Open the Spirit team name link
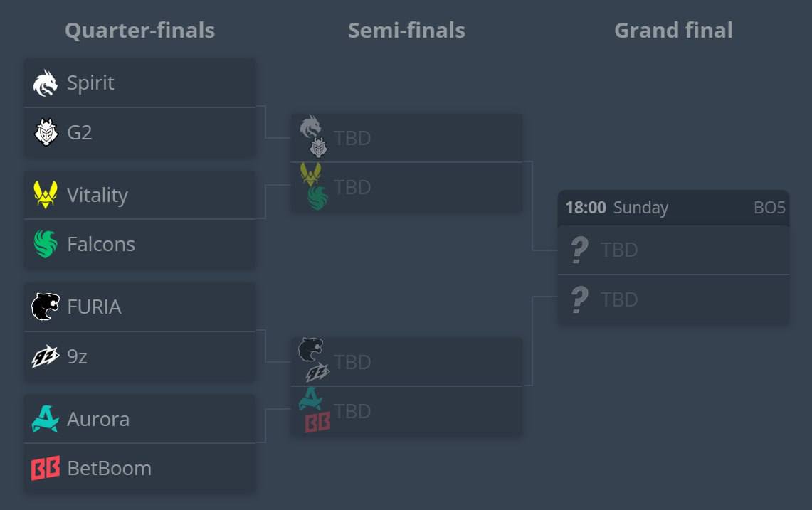 (90, 83)
